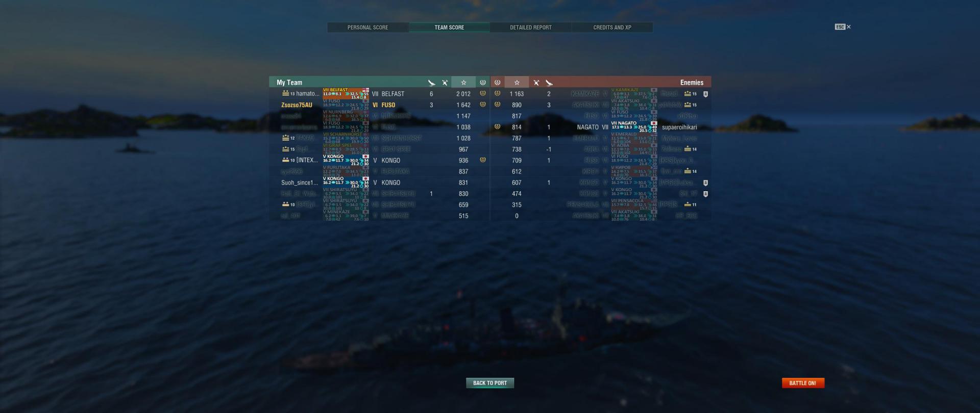Sort My Team by achievements medal icon
Image resolution: width=980 pixels, height=413 pixels.
[483, 83]
